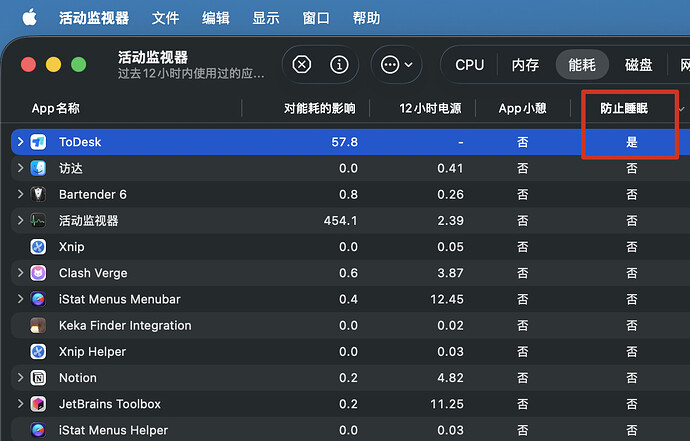Open the 显示 menu
690x441 pixels.
266,18
